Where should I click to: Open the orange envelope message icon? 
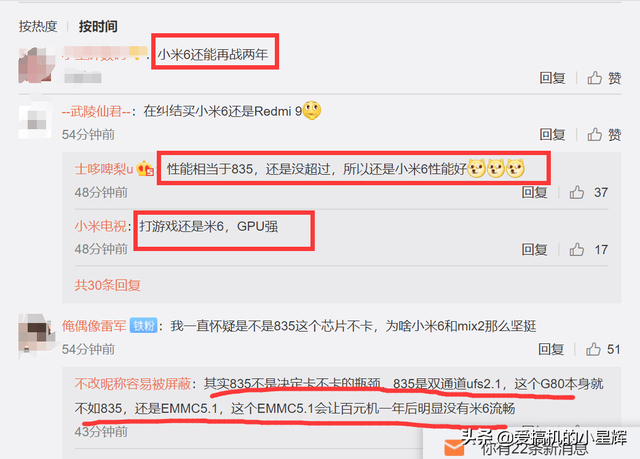(454, 448)
